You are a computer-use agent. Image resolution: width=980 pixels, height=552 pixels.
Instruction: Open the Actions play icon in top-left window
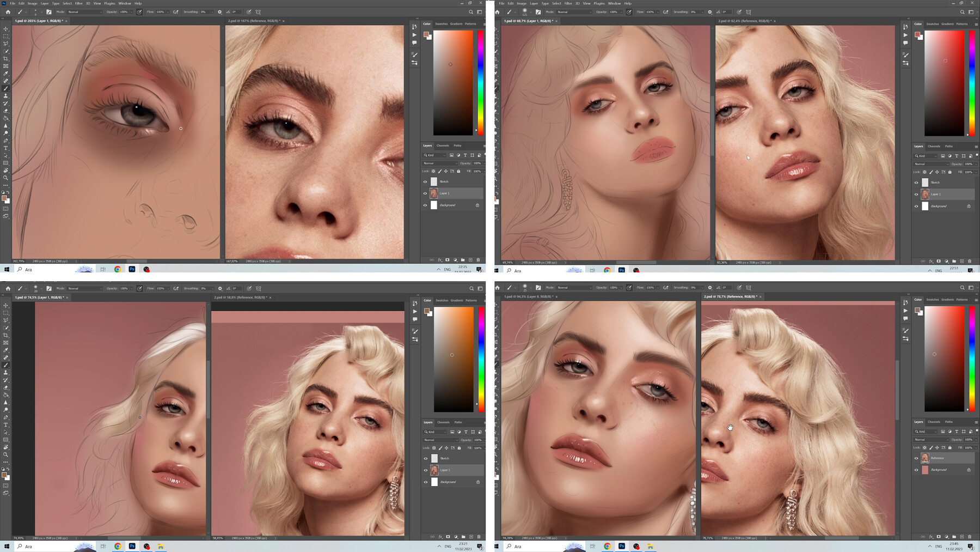click(414, 35)
